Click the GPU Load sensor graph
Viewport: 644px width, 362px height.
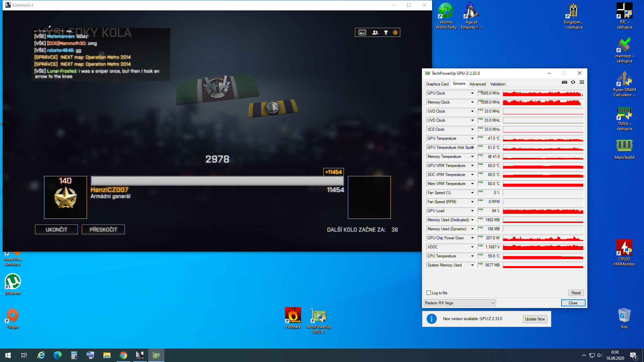tap(543, 211)
